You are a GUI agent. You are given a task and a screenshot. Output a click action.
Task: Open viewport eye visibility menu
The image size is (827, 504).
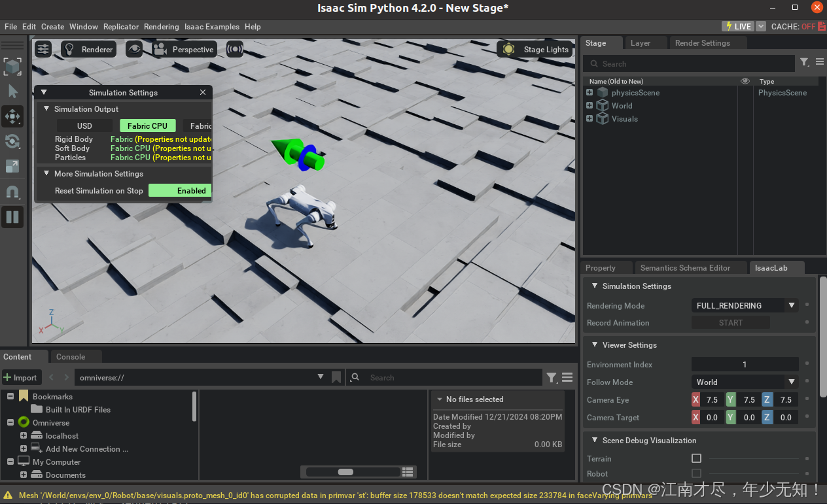tap(134, 49)
